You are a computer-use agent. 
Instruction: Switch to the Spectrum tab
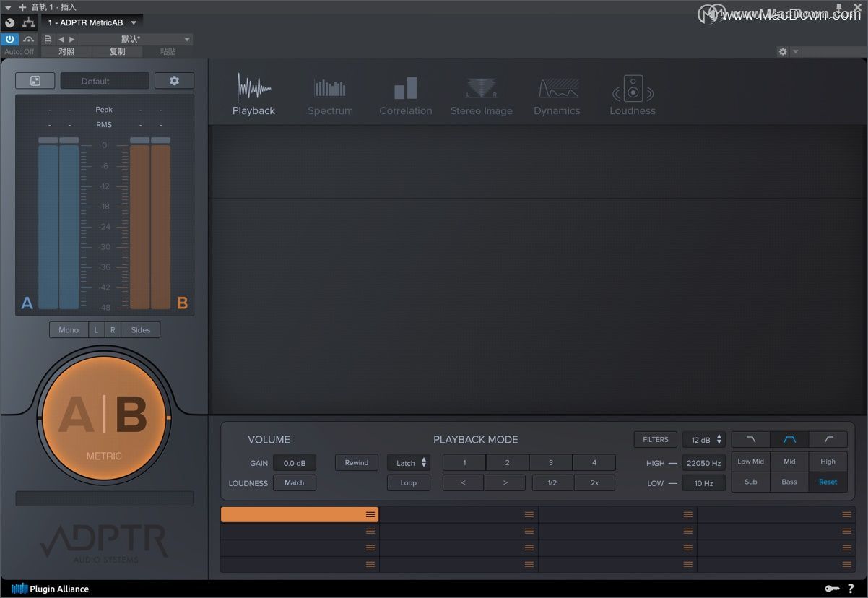point(330,95)
